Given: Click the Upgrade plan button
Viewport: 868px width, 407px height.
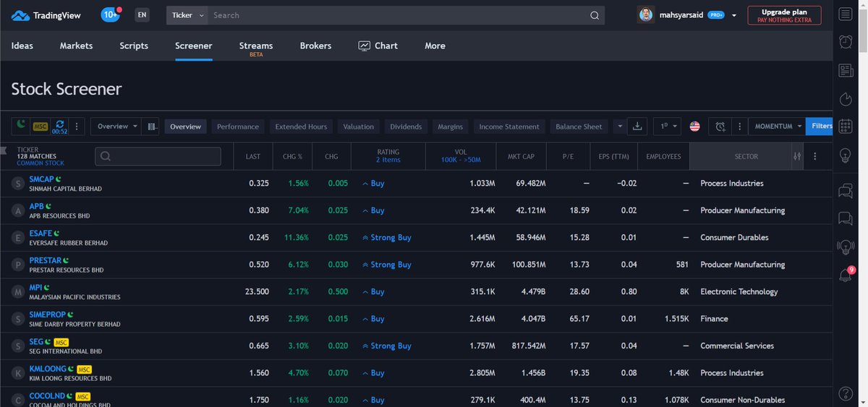Looking at the screenshot, I should pyautogui.click(x=785, y=15).
